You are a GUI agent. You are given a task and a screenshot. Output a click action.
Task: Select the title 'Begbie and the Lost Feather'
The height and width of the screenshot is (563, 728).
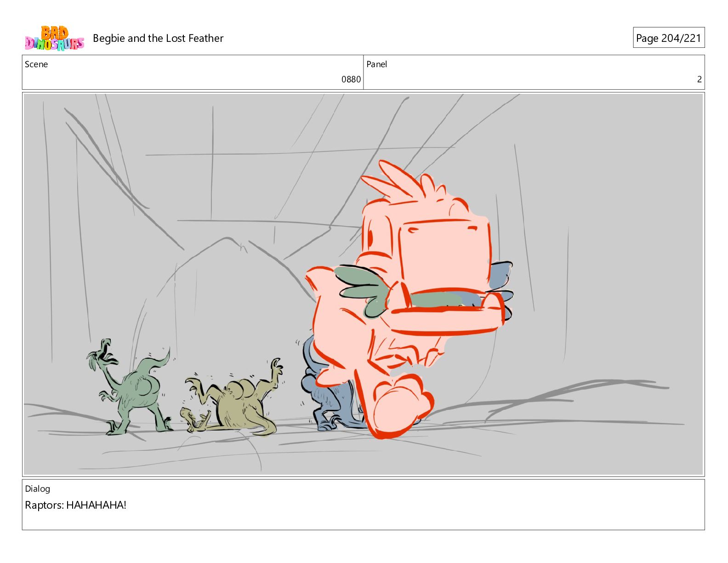pyautogui.click(x=158, y=38)
